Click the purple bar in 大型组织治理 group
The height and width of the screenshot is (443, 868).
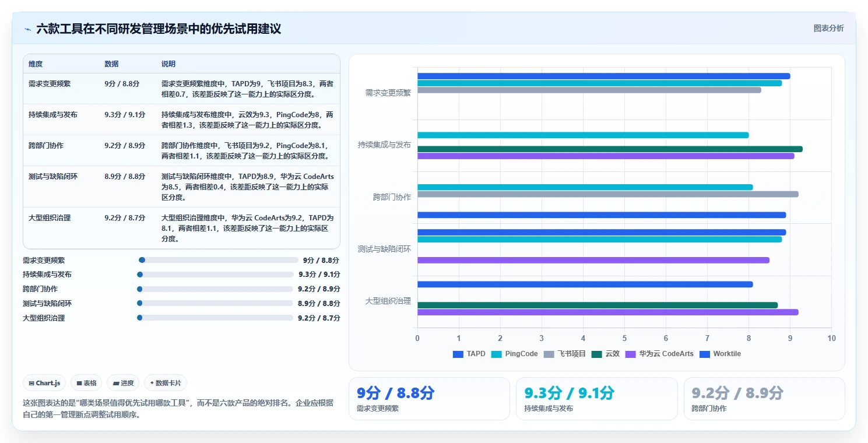(608, 312)
